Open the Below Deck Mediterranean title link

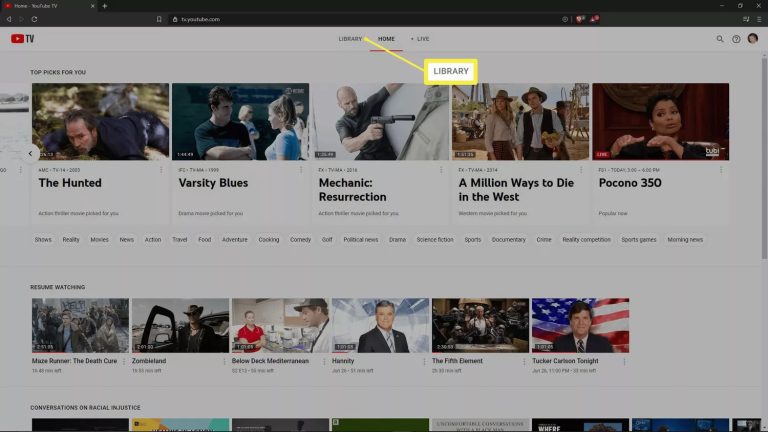click(x=270, y=361)
